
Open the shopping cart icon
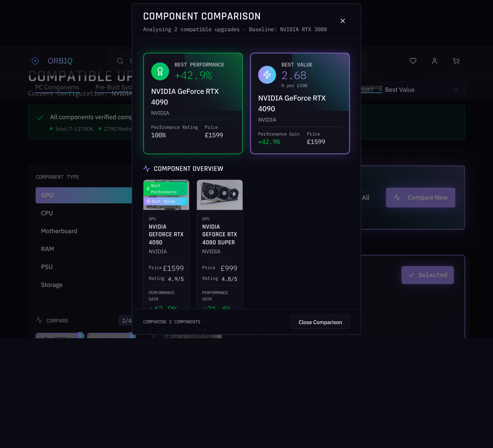click(x=456, y=61)
